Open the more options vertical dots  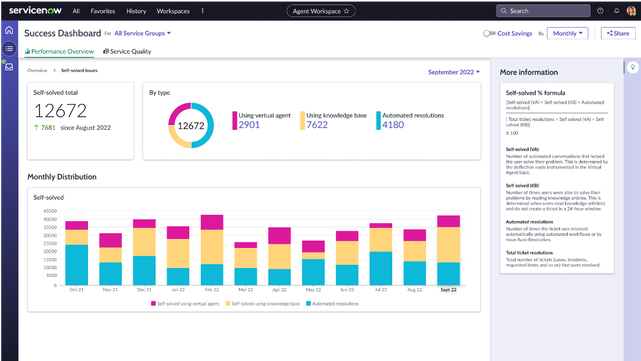click(202, 11)
